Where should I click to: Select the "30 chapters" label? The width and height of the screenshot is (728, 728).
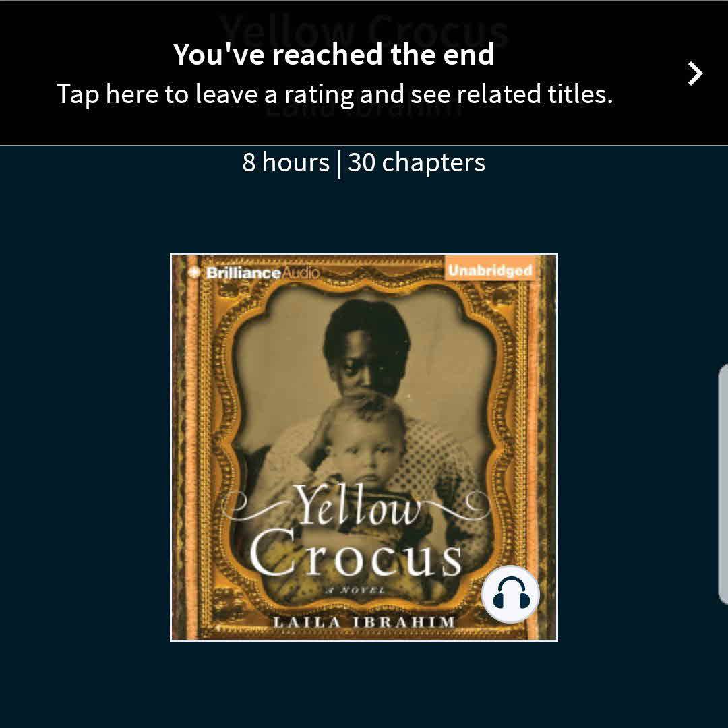click(417, 162)
